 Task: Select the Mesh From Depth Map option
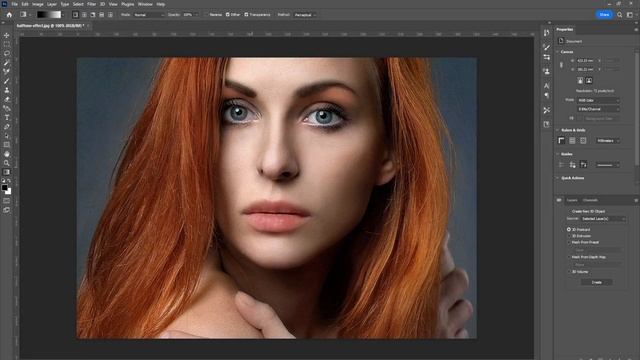pyautogui.click(x=569, y=257)
